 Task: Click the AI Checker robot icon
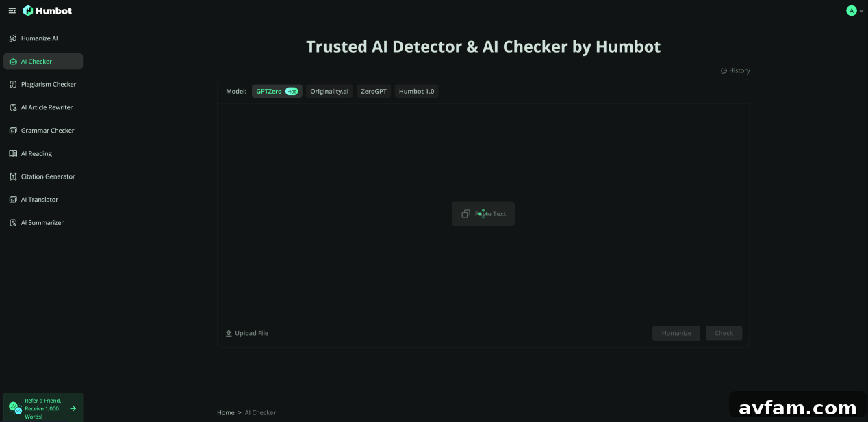point(13,62)
